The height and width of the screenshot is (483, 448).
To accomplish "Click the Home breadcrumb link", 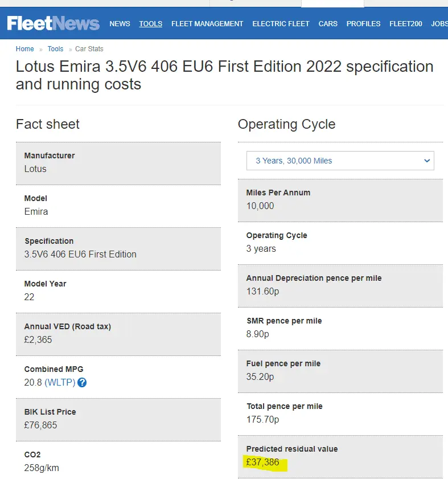I will pyautogui.click(x=25, y=49).
